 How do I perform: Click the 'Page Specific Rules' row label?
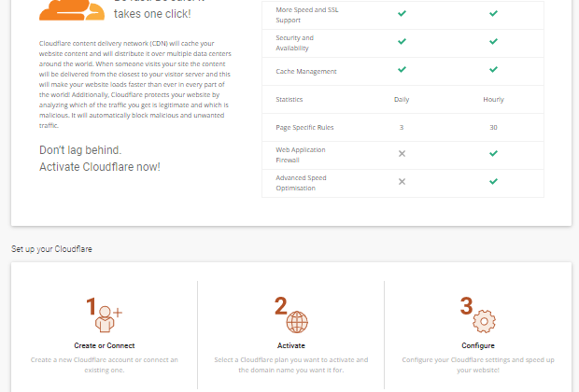coord(304,128)
